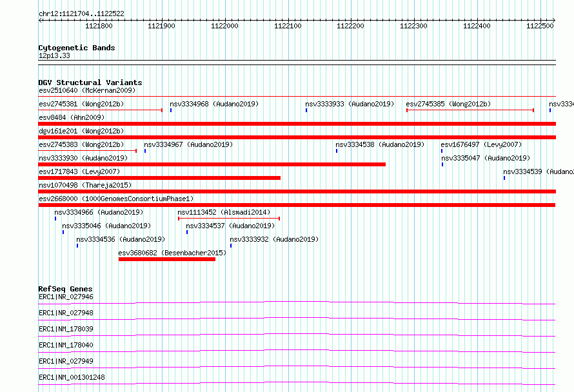Click blue marker below nsv3334538 label
Screen dimensions: 574x392
tap(337, 151)
